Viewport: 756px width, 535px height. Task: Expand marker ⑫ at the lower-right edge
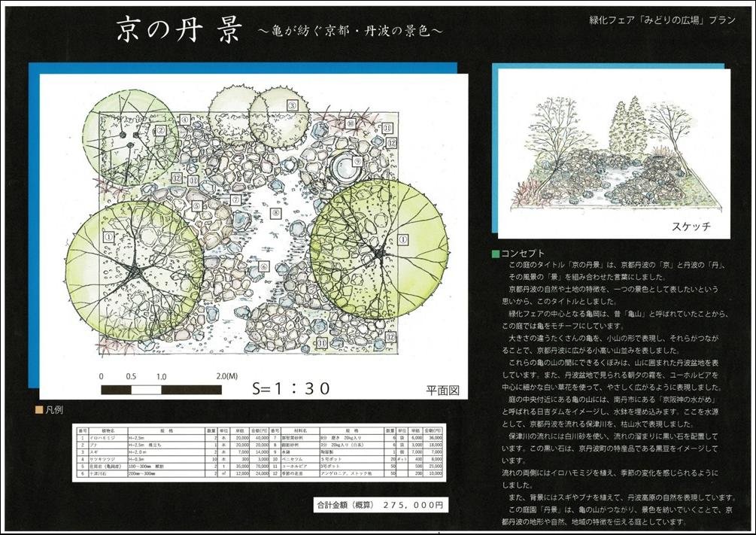(x=390, y=337)
